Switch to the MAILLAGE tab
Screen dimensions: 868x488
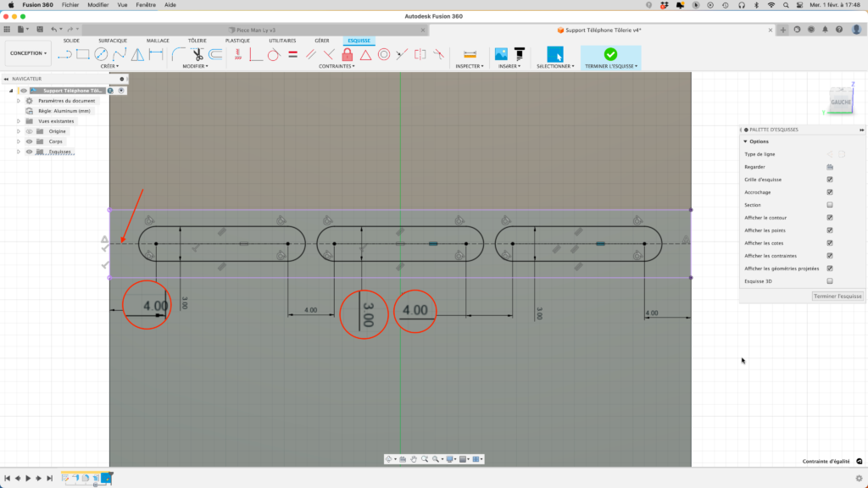click(x=158, y=41)
